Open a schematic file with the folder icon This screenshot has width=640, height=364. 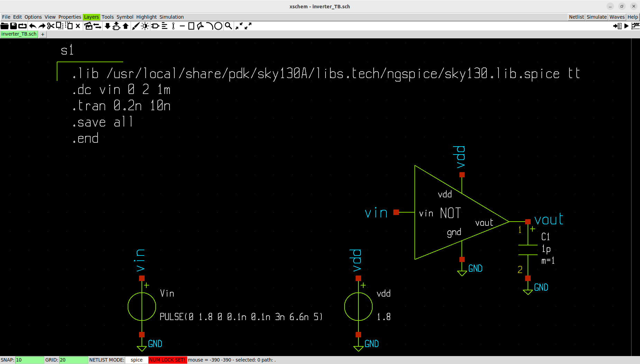point(4,26)
